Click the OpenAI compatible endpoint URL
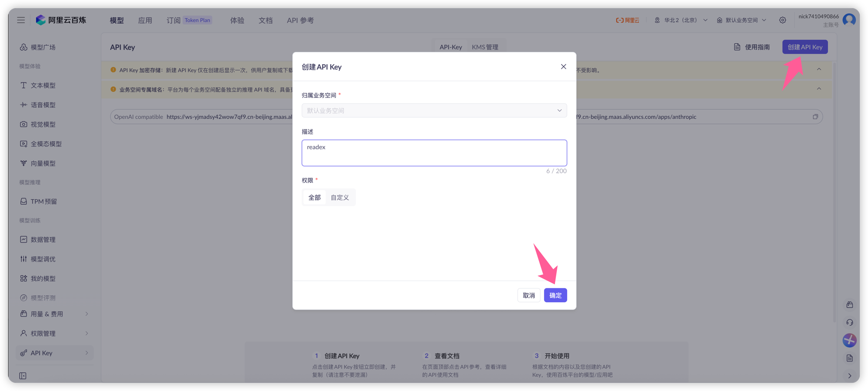The width and height of the screenshot is (868, 391). click(230, 117)
